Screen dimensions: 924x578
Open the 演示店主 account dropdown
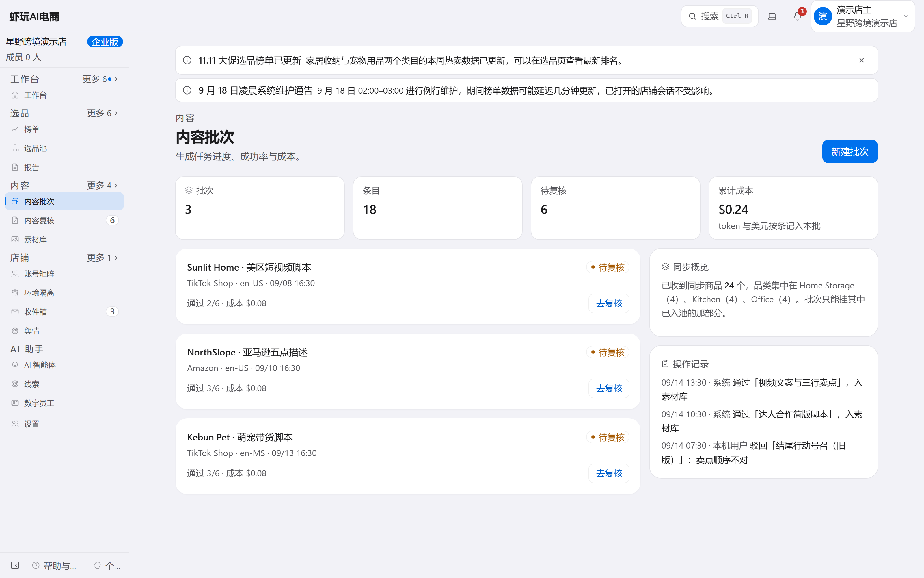click(862, 16)
